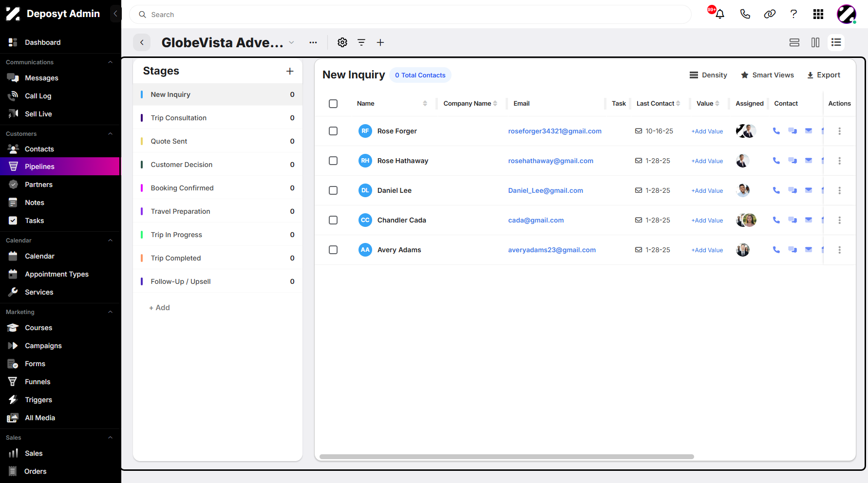This screenshot has width=868, height=483.
Task: Select all contacts with the header checkbox
Action: coord(333,104)
